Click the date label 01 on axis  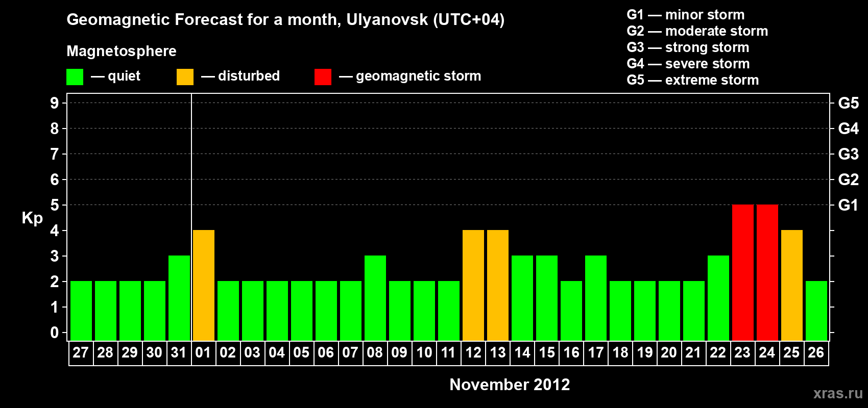pos(203,353)
